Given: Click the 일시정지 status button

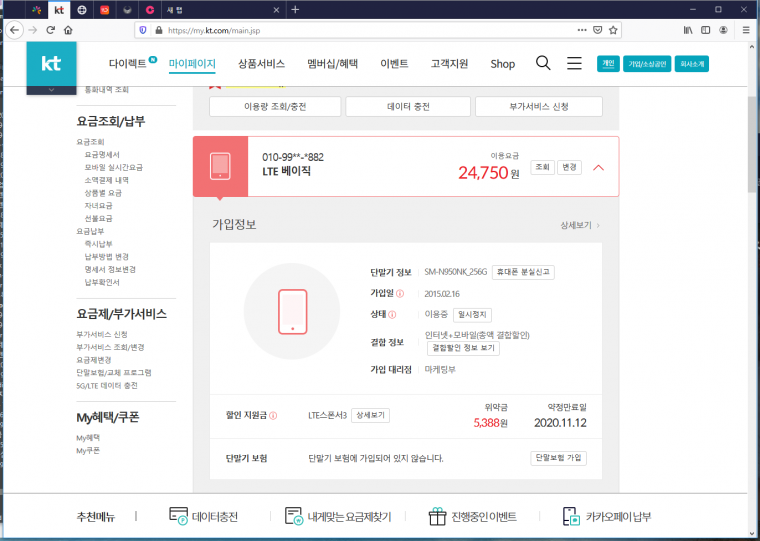Looking at the screenshot, I should 472,315.
